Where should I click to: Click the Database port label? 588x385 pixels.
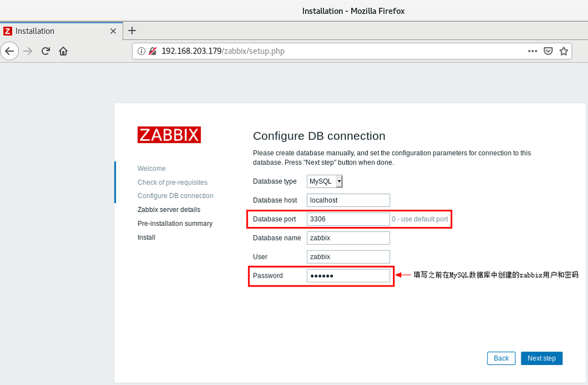pos(275,219)
